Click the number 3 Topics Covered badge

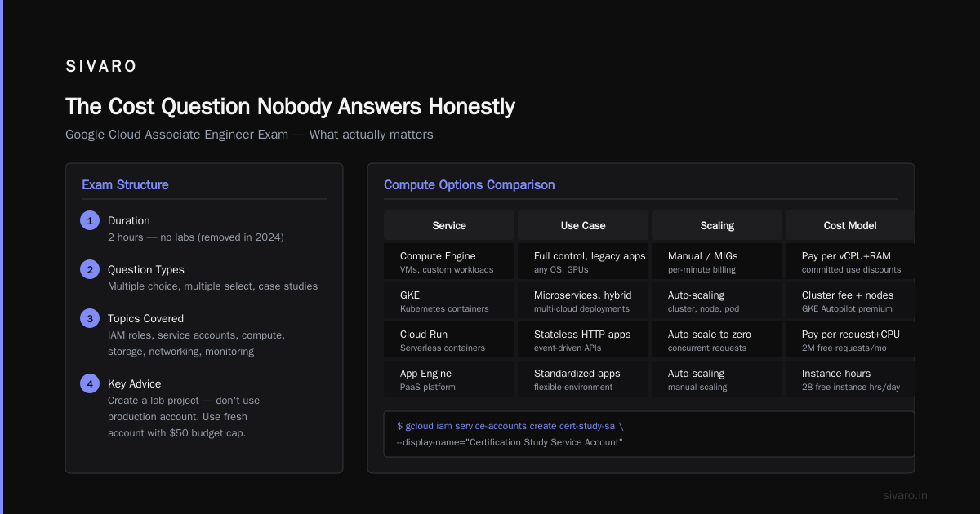90,318
